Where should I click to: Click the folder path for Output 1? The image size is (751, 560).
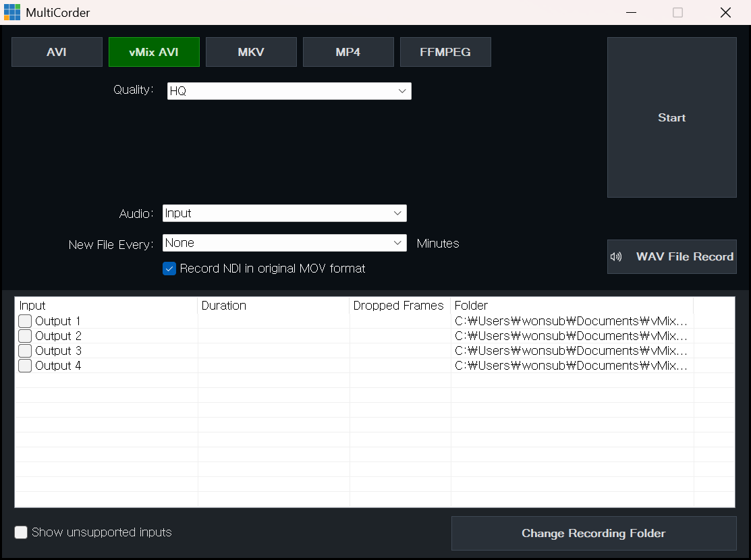click(x=571, y=321)
